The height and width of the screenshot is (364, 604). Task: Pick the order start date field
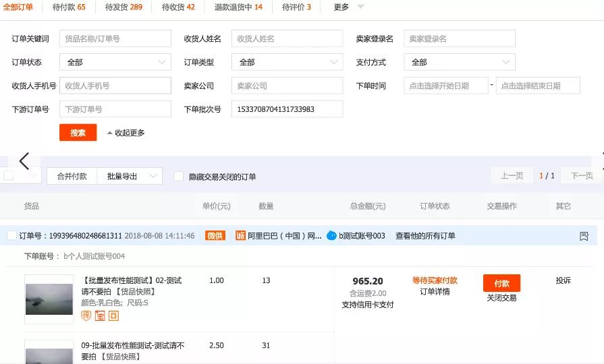pos(446,86)
